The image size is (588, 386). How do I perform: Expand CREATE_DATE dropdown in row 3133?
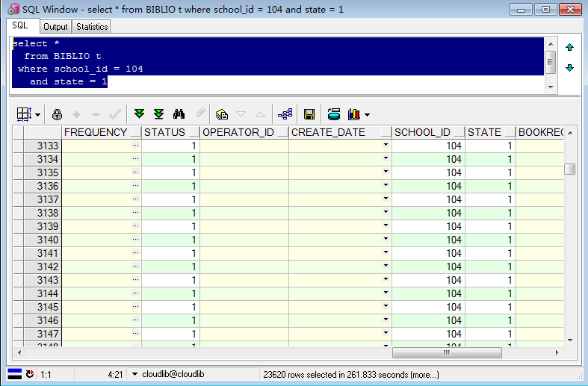click(386, 146)
